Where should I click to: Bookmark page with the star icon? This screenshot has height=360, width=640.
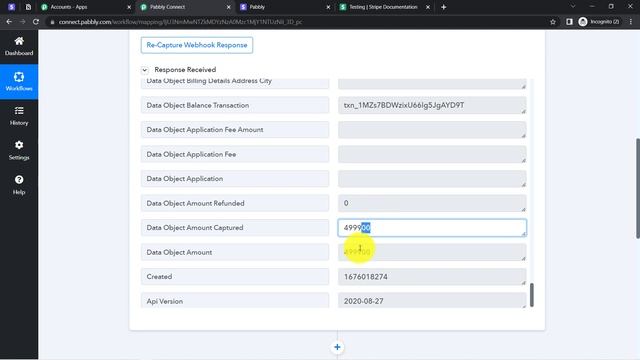click(553, 22)
